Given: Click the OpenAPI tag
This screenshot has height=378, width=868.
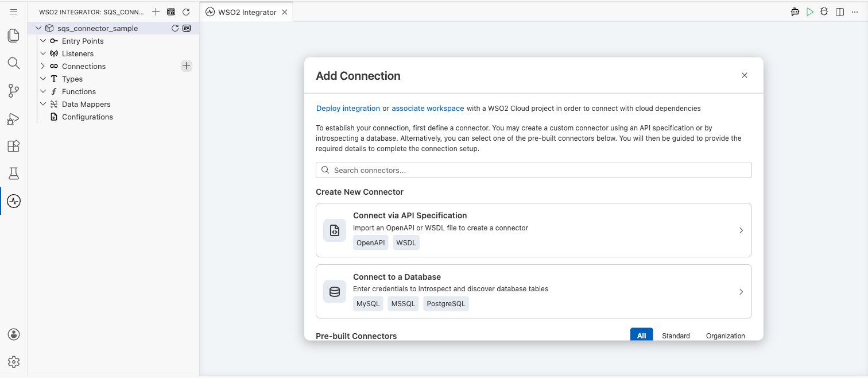Looking at the screenshot, I should click(371, 243).
